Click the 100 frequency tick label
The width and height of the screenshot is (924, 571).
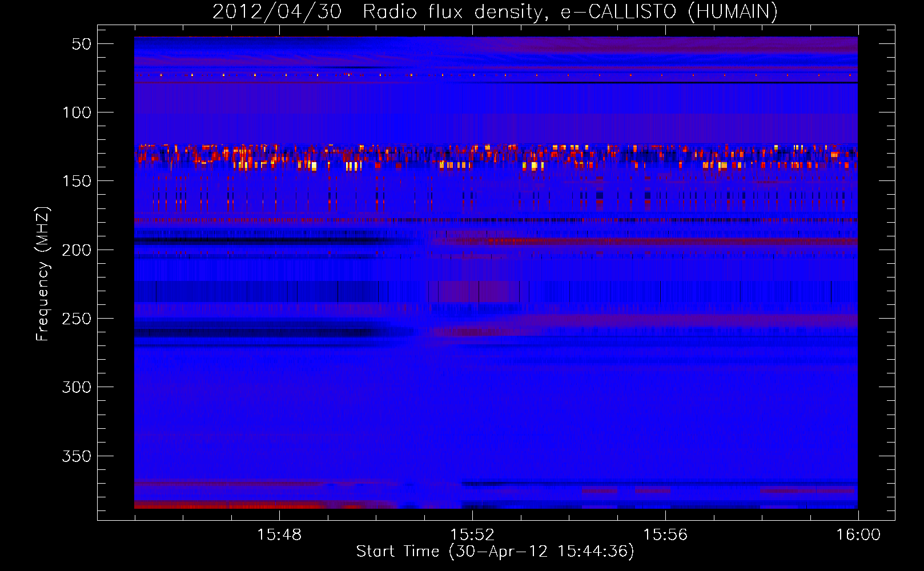tap(77, 112)
